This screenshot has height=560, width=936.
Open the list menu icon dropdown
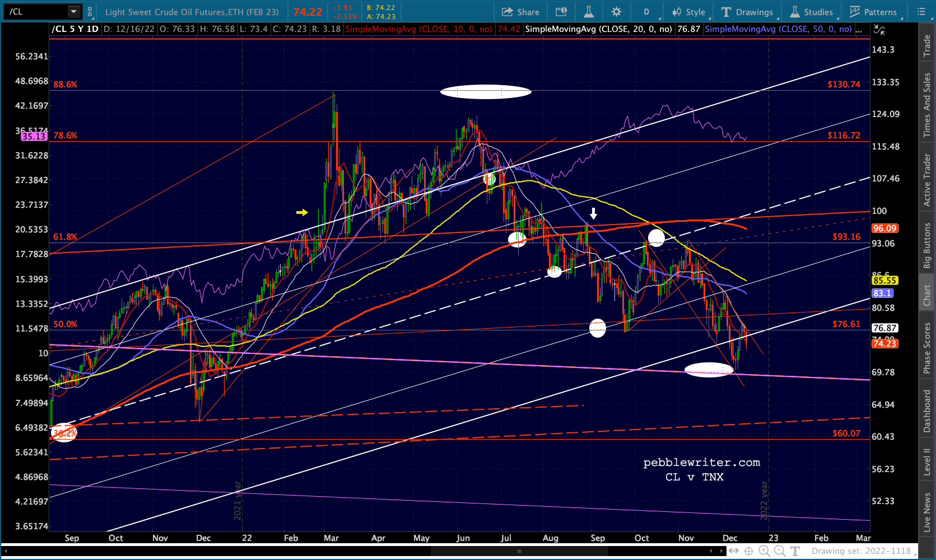921,12
